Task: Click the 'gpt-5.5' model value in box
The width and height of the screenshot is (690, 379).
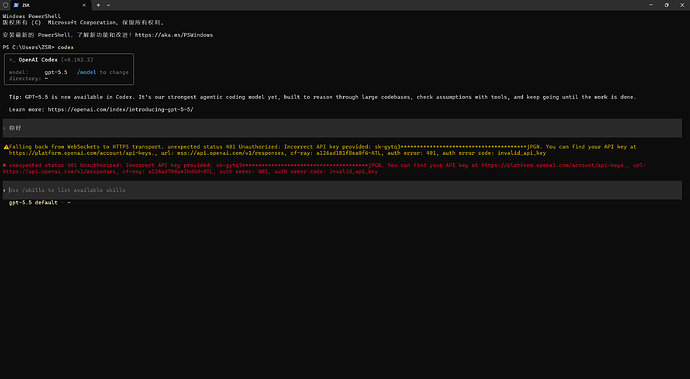Action: tap(56, 72)
